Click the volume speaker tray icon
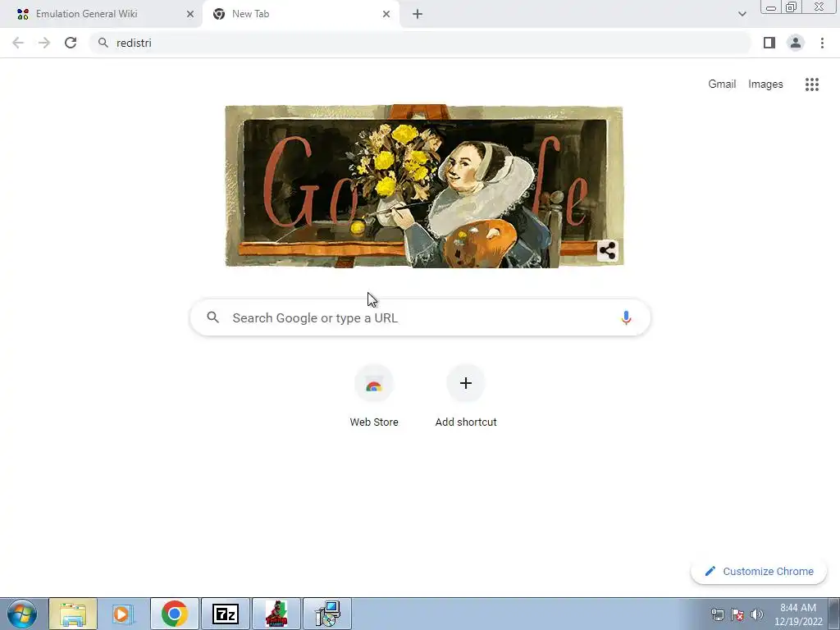This screenshot has width=840, height=630. (x=756, y=614)
